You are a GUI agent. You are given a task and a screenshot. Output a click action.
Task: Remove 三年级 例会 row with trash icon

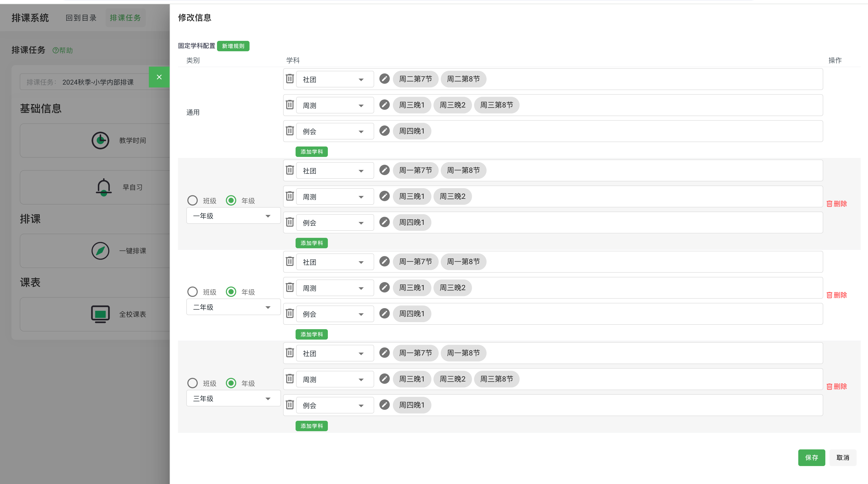click(290, 405)
